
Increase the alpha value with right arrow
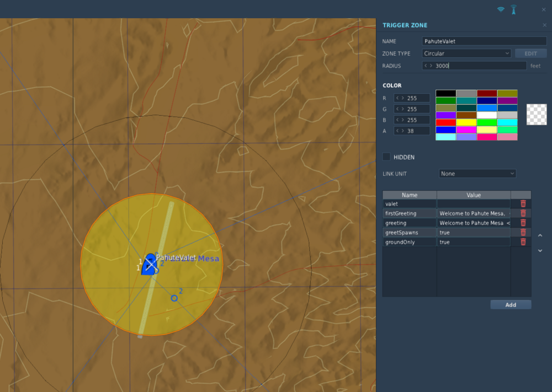pos(403,131)
